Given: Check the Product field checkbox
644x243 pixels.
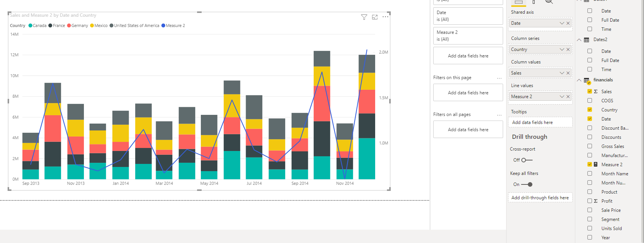Looking at the screenshot, I should pyautogui.click(x=590, y=192).
